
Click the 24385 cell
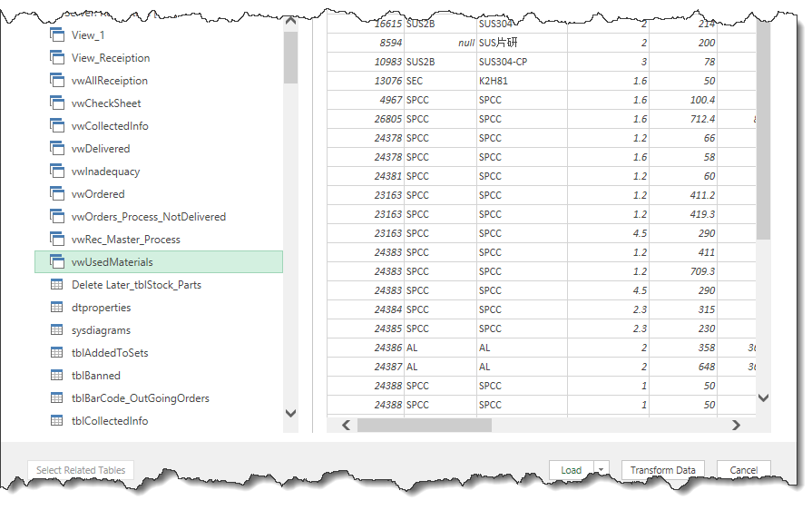pos(366,329)
